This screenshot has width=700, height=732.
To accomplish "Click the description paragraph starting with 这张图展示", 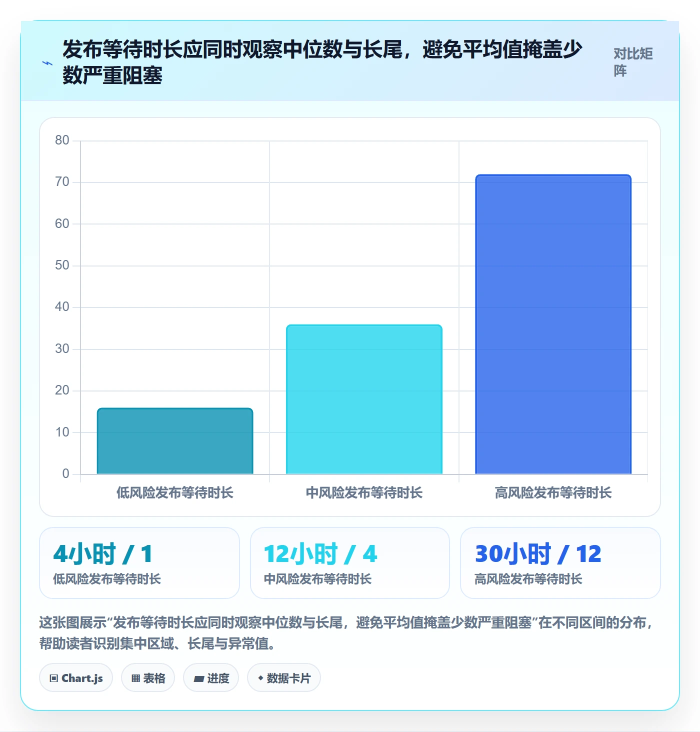I will 346,633.
